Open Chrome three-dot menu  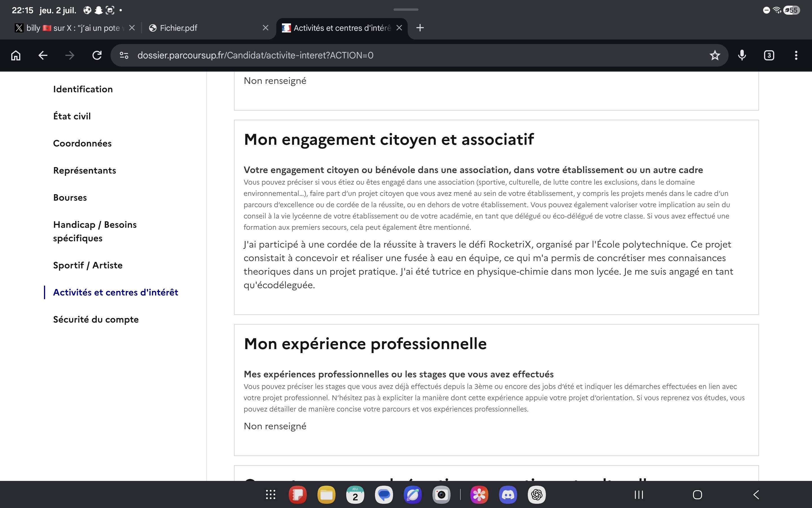click(x=796, y=55)
